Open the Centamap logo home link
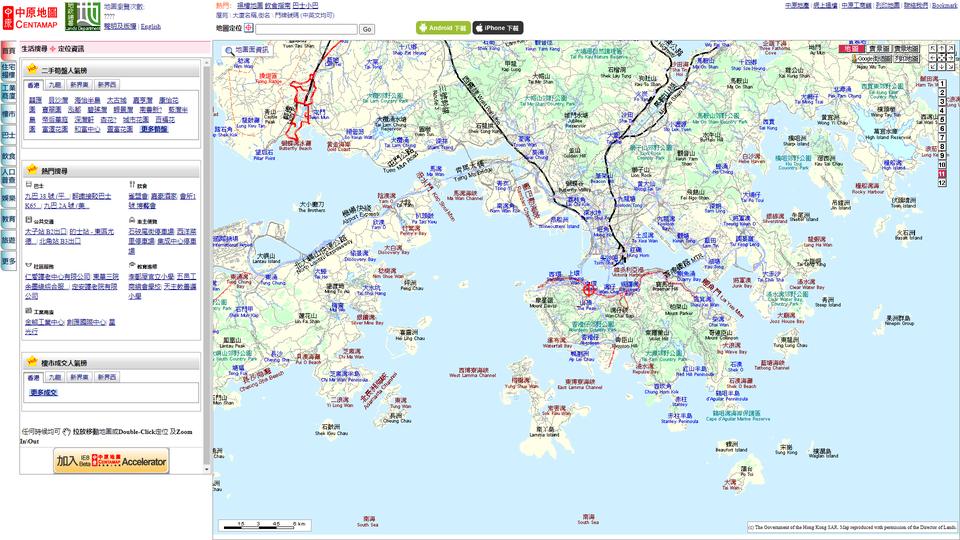Screen dimensions: 960x540 click(x=31, y=18)
